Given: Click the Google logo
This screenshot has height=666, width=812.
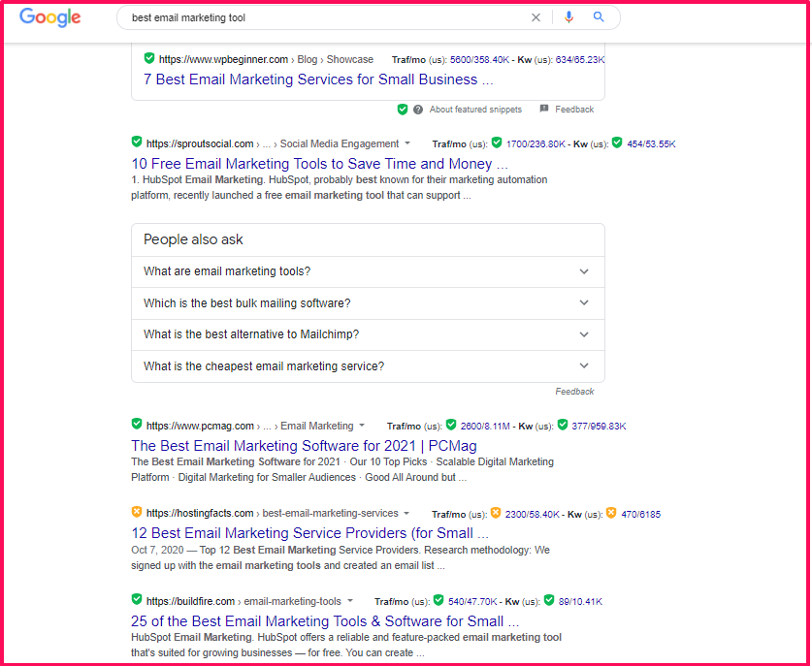Looking at the screenshot, I should [49, 17].
